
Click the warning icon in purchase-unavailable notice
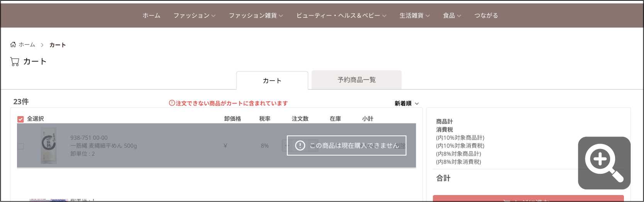(x=300, y=146)
